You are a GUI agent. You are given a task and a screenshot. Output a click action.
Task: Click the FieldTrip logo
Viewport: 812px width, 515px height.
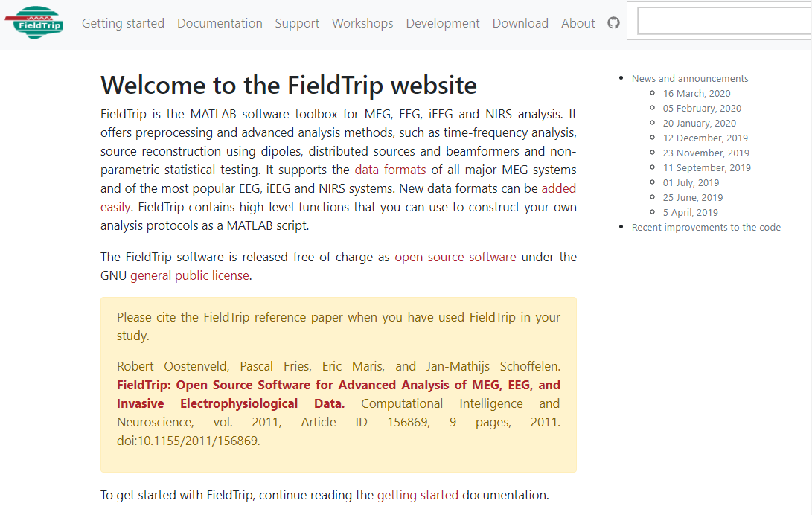point(34,23)
